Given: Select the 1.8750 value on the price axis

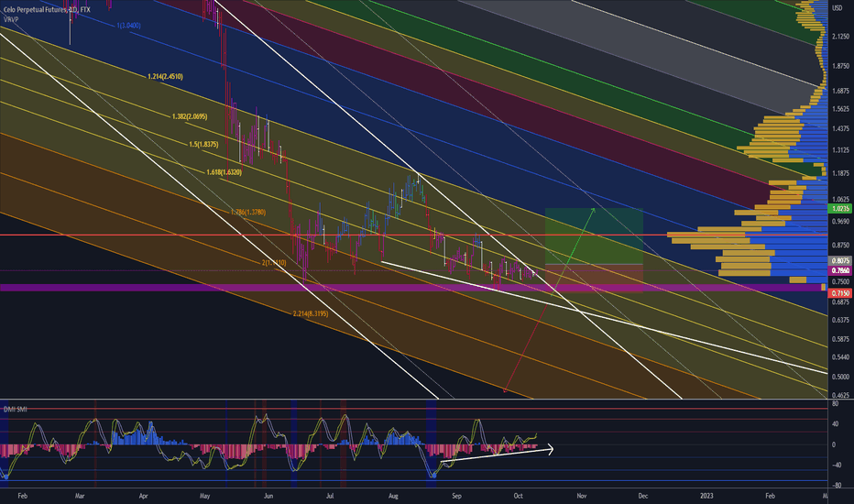Looking at the screenshot, I should pyautogui.click(x=840, y=66).
